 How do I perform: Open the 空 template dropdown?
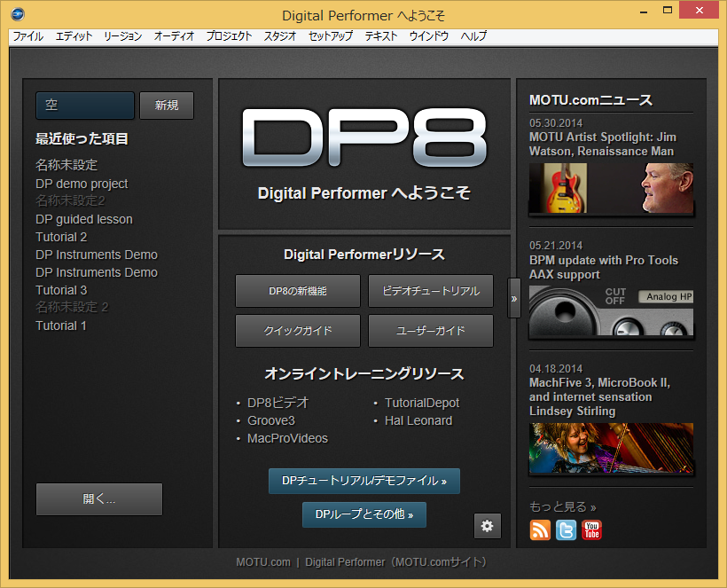click(x=85, y=106)
